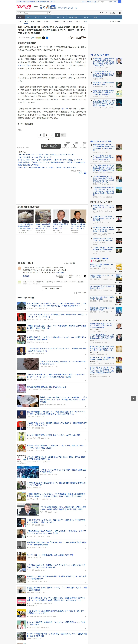Open 購入履歴
The height and width of the screenshot is (644, 138).
pyautogui.click(x=112, y=13)
